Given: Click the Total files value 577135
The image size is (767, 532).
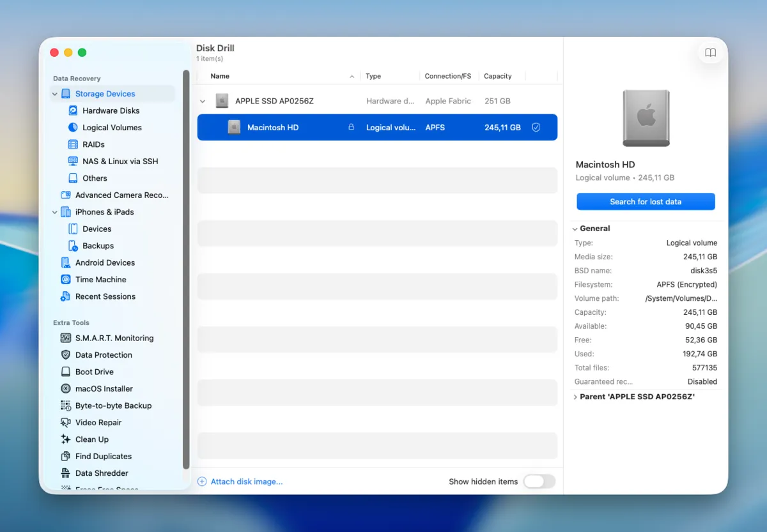Looking at the screenshot, I should coord(704,368).
